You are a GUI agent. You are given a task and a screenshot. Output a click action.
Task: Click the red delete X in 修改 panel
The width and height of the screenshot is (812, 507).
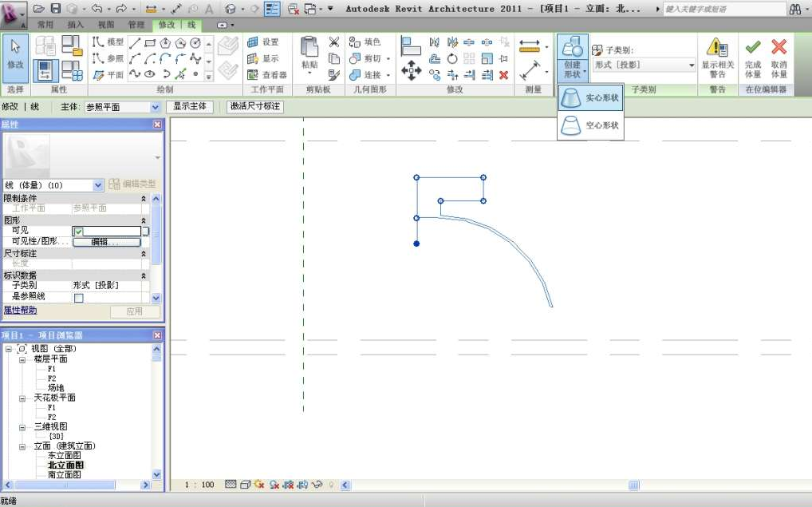pos(503,75)
